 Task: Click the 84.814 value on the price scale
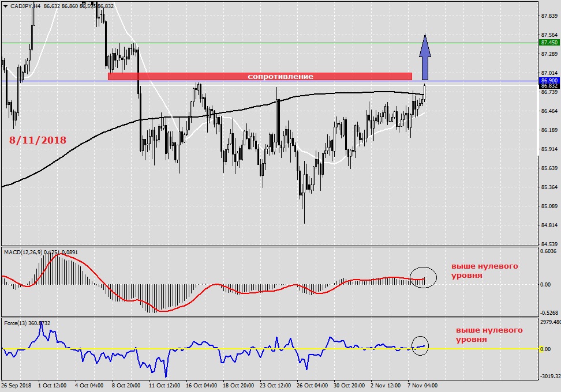click(549, 225)
